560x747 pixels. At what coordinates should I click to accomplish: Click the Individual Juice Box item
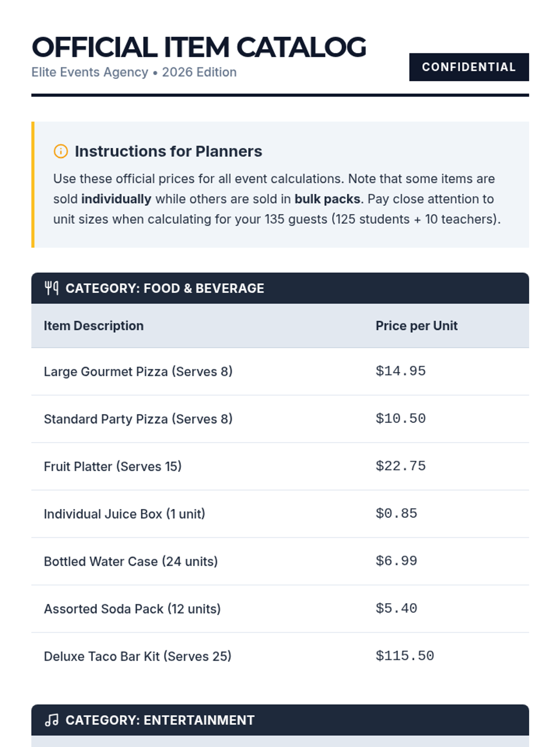point(125,514)
